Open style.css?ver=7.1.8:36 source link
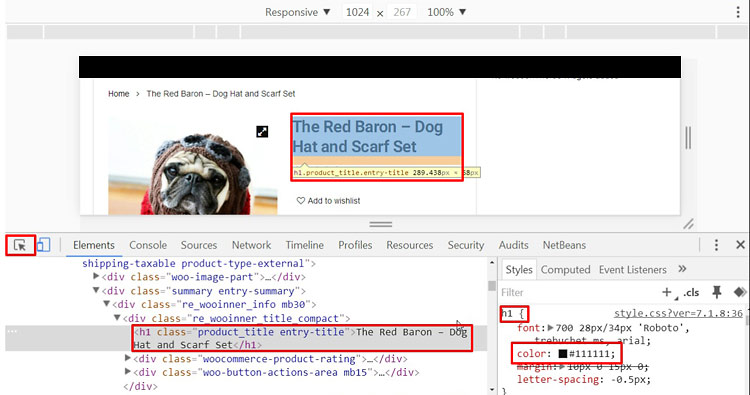 678,314
